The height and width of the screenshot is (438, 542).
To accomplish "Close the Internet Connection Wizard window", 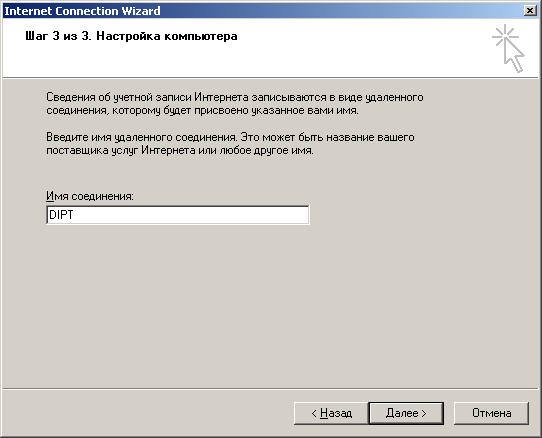I will (x=530, y=11).
